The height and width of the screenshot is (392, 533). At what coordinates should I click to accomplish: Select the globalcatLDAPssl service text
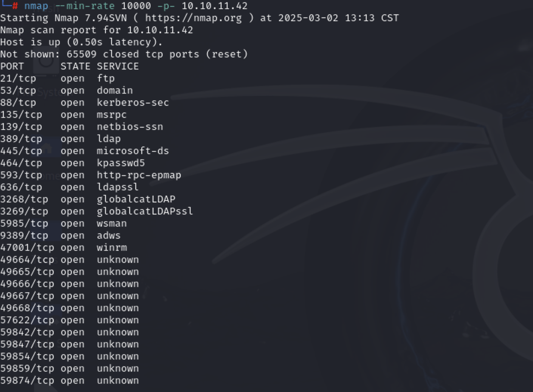coord(145,211)
